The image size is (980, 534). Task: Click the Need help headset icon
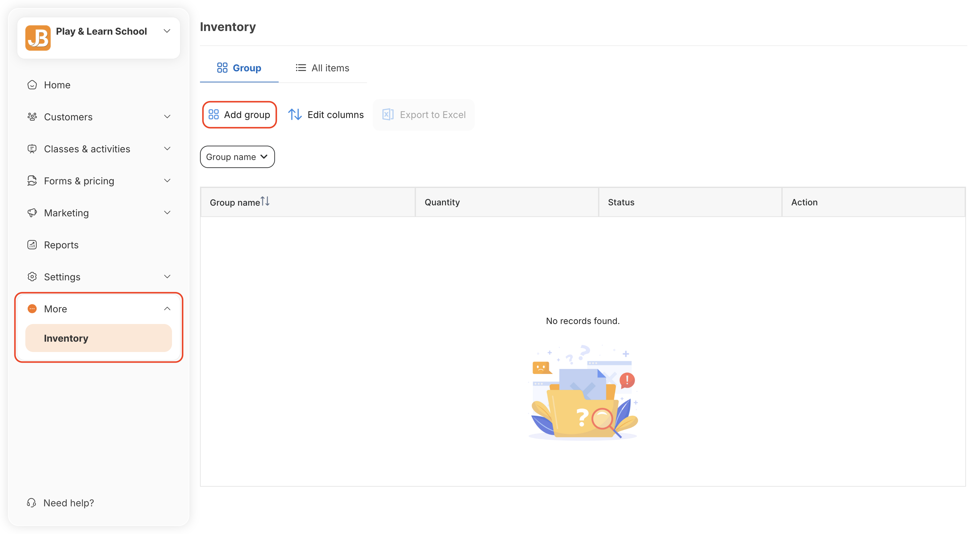pos(32,502)
